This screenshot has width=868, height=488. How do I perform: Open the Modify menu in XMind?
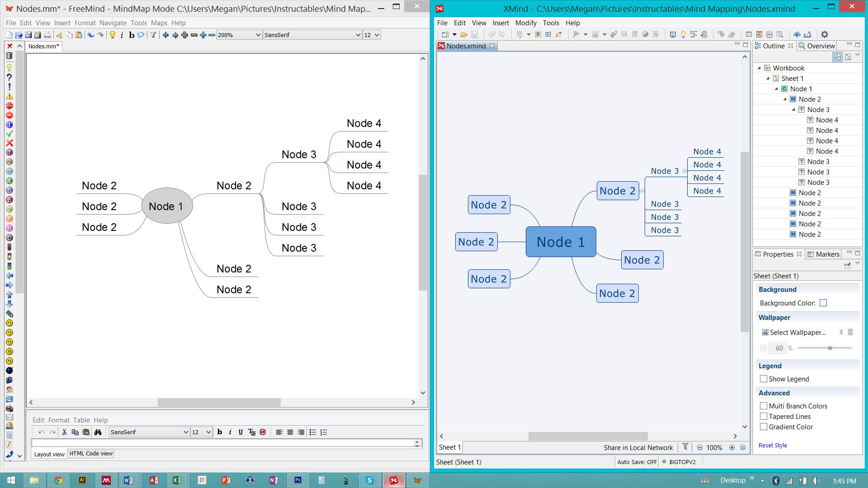point(526,23)
